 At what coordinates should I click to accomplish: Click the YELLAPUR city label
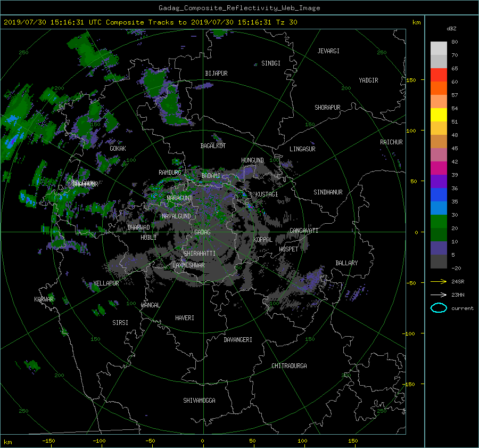tap(106, 283)
